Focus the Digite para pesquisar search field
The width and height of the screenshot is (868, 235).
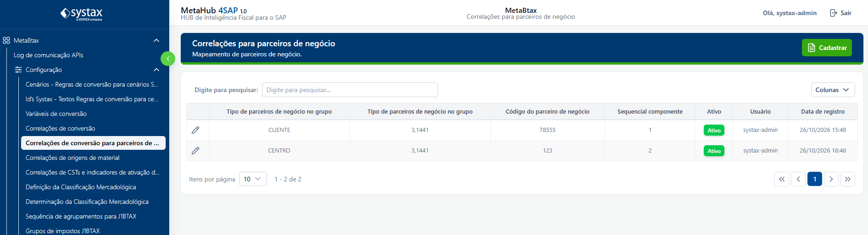(350, 90)
